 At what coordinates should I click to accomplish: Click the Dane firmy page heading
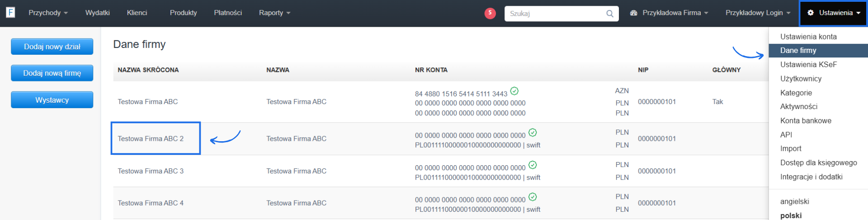(139, 44)
